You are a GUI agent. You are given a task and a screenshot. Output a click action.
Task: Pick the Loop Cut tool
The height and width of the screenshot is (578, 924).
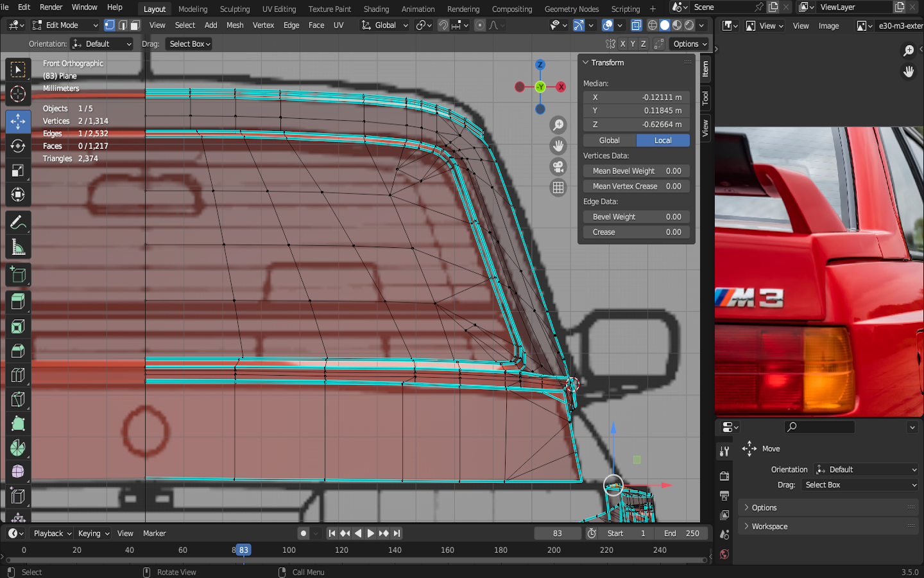click(x=18, y=375)
